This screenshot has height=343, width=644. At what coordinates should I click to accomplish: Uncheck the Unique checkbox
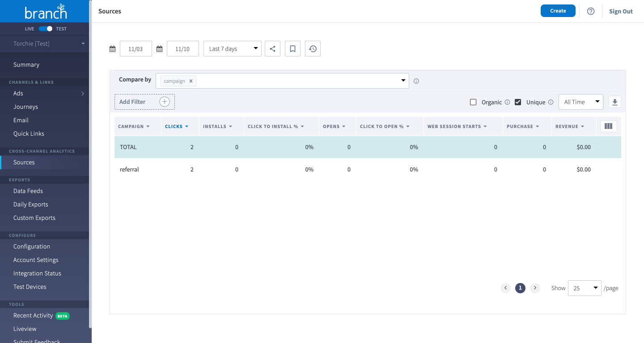point(518,102)
